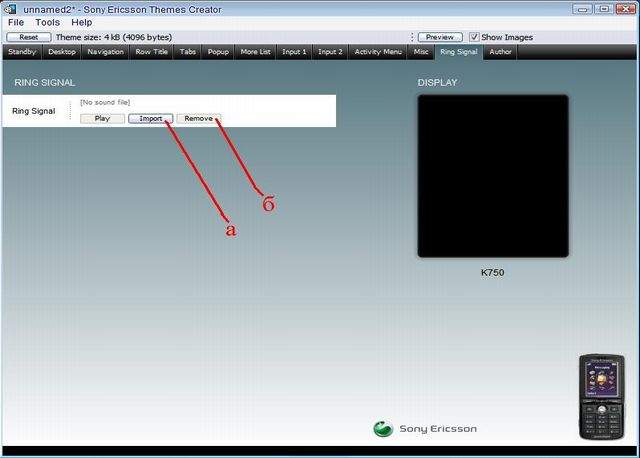Switch to the Input 1 tab
Screen dimensions: 640x458
tap(294, 52)
